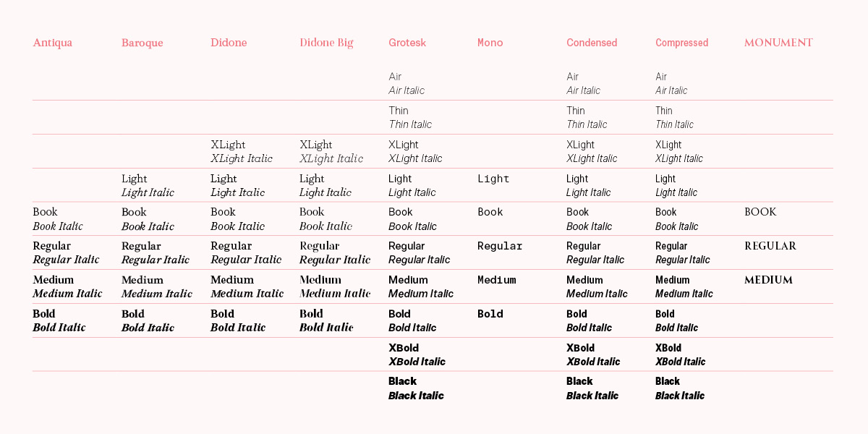Pick Black Italic in Grotesk column
This screenshot has height=434, width=868.
[x=416, y=396]
